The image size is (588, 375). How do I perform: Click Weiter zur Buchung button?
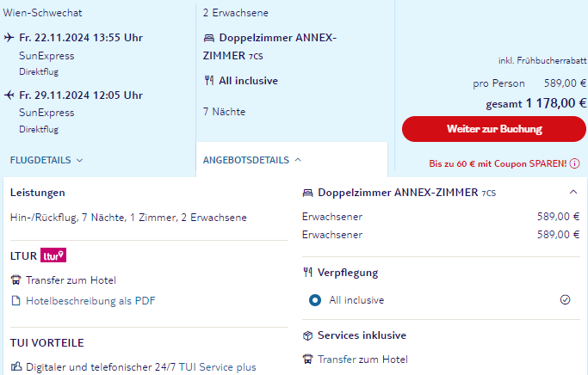pyautogui.click(x=494, y=129)
